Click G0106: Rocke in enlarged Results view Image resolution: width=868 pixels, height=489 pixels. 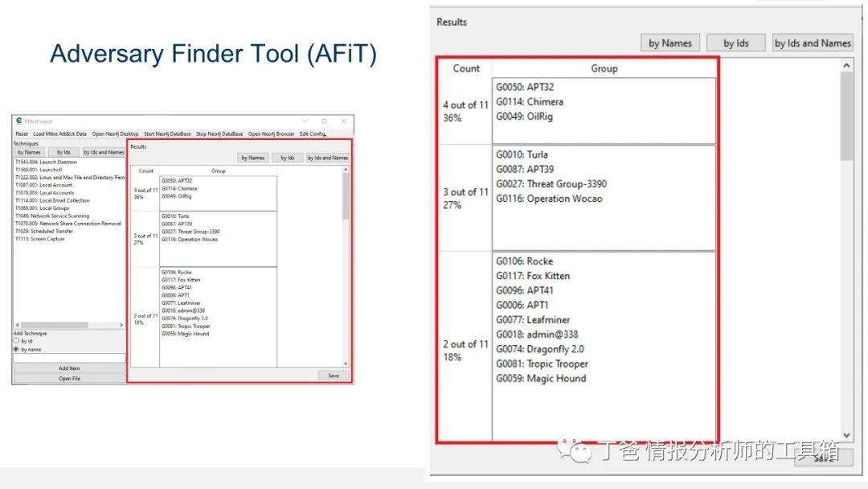coord(524,261)
